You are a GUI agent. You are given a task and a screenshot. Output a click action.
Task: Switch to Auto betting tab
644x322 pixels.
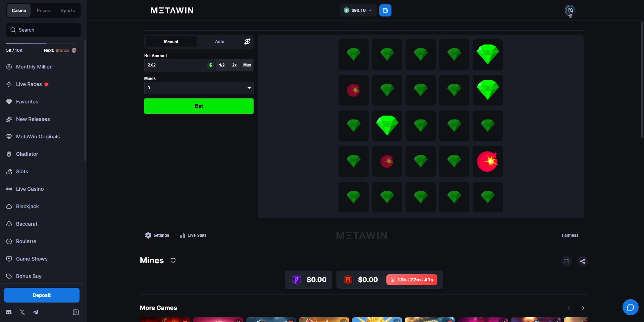[220, 42]
